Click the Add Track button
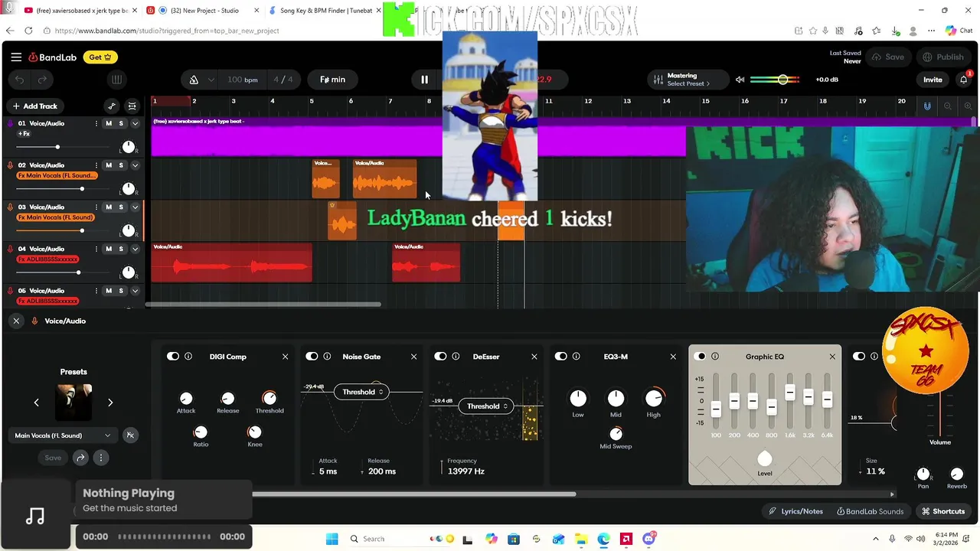The width and height of the screenshot is (980, 551). point(34,106)
